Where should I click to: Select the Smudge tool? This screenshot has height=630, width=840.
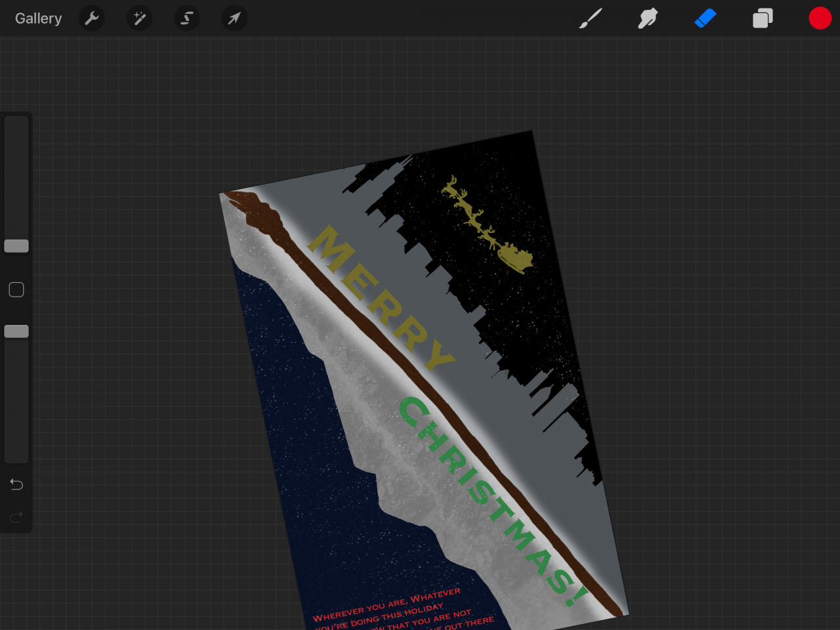point(648,18)
